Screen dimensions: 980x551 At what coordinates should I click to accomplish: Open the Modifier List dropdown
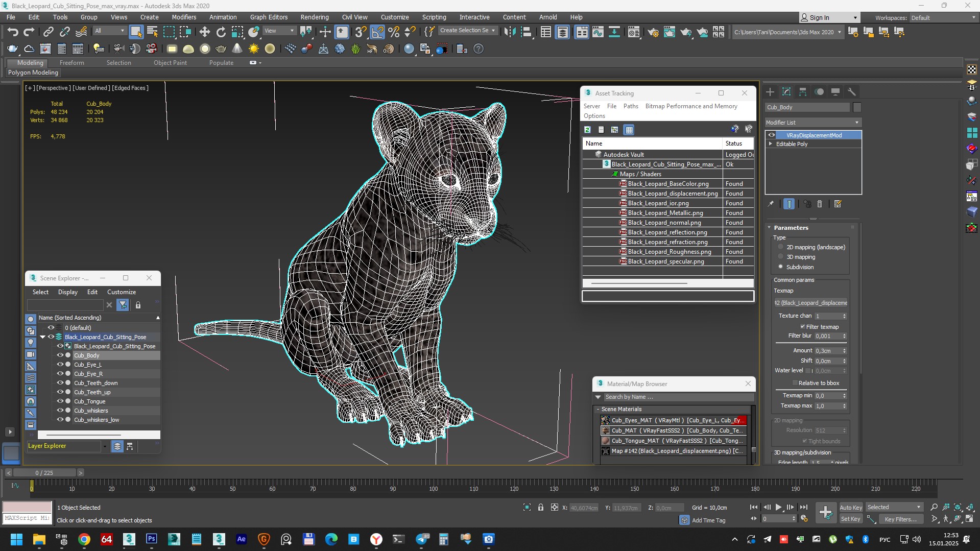813,123
